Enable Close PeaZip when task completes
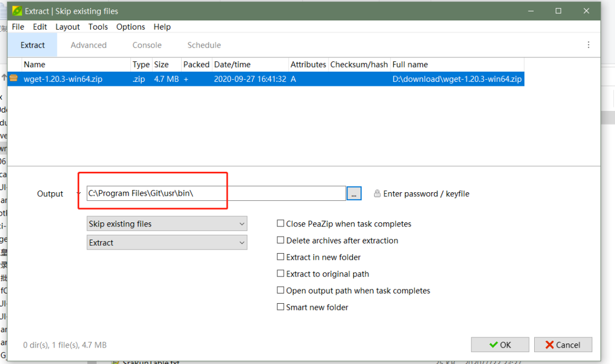This screenshot has width=615, height=364. coord(281,224)
